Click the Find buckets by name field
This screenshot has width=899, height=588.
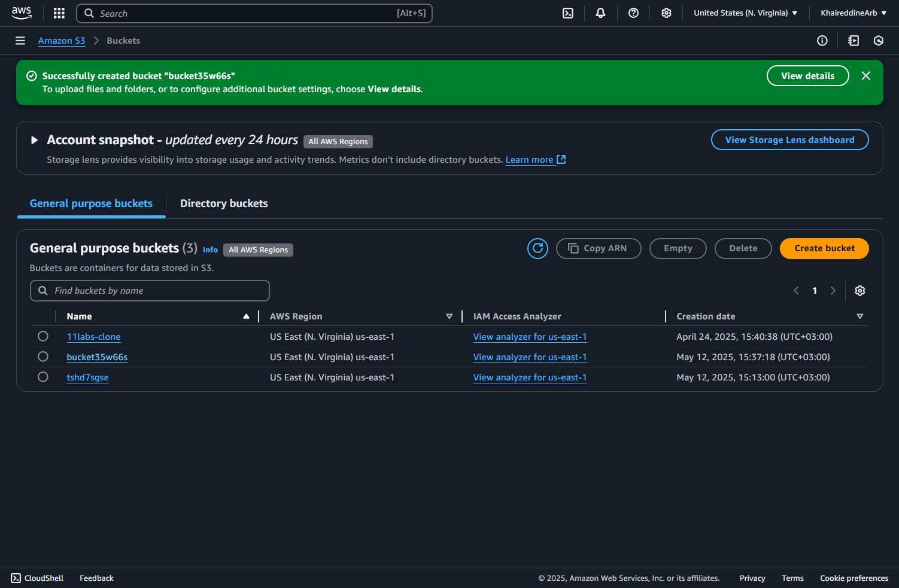tap(150, 291)
